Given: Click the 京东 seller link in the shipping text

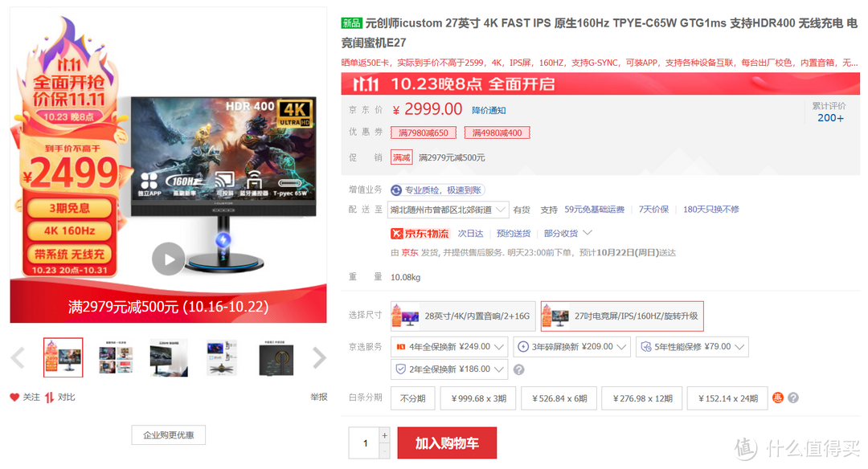Looking at the screenshot, I should pyautogui.click(x=410, y=253).
